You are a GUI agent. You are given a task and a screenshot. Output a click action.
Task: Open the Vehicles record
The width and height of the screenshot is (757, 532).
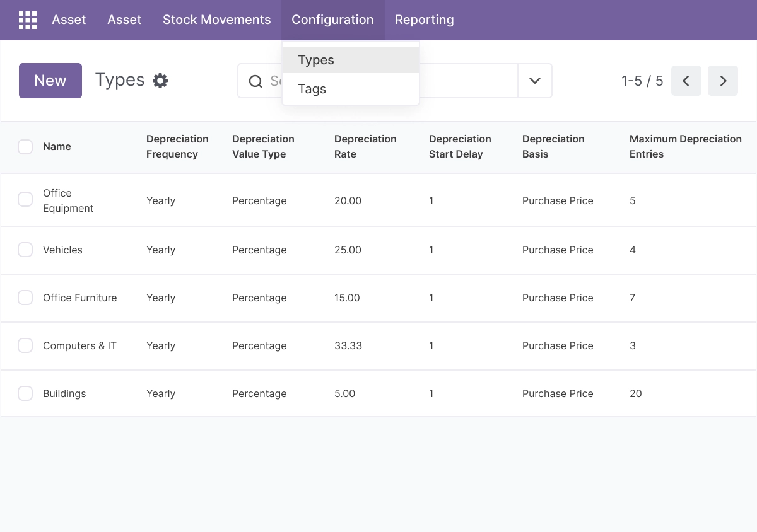(62, 250)
